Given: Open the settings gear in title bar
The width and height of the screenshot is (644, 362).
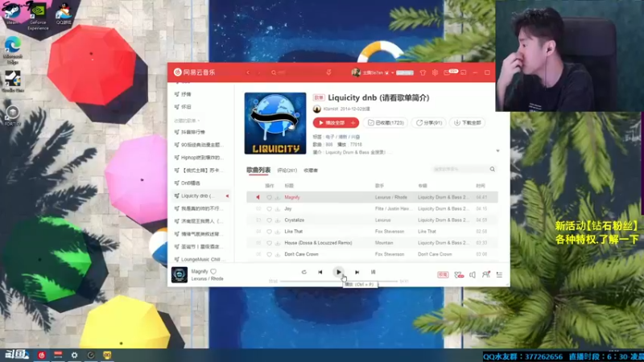Looking at the screenshot, I should click(435, 72).
